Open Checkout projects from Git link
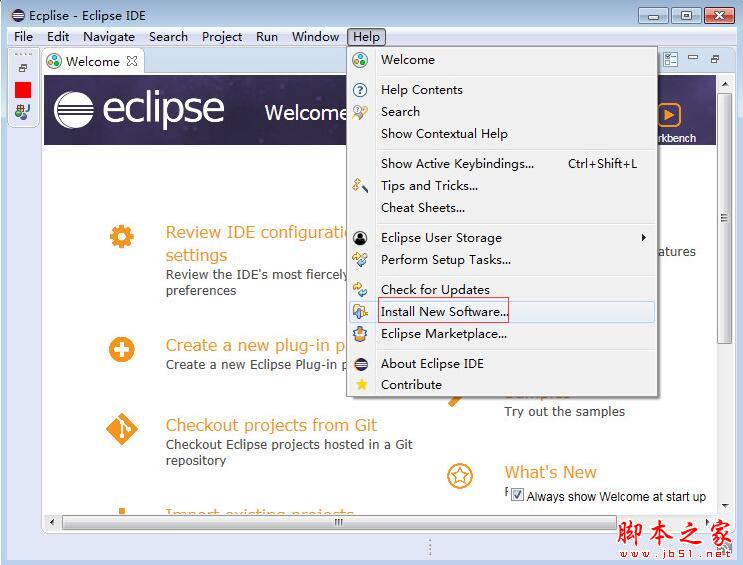Screen dimensions: 743x565 click(x=271, y=425)
